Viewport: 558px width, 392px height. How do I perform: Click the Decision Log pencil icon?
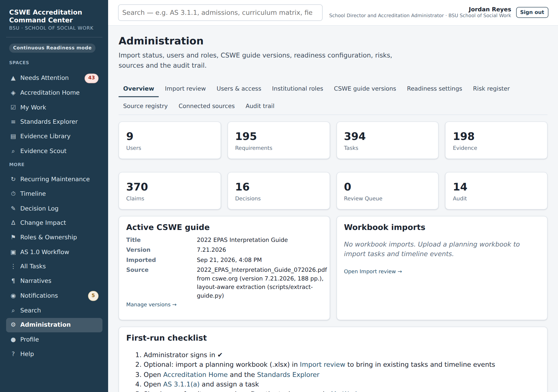13,208
